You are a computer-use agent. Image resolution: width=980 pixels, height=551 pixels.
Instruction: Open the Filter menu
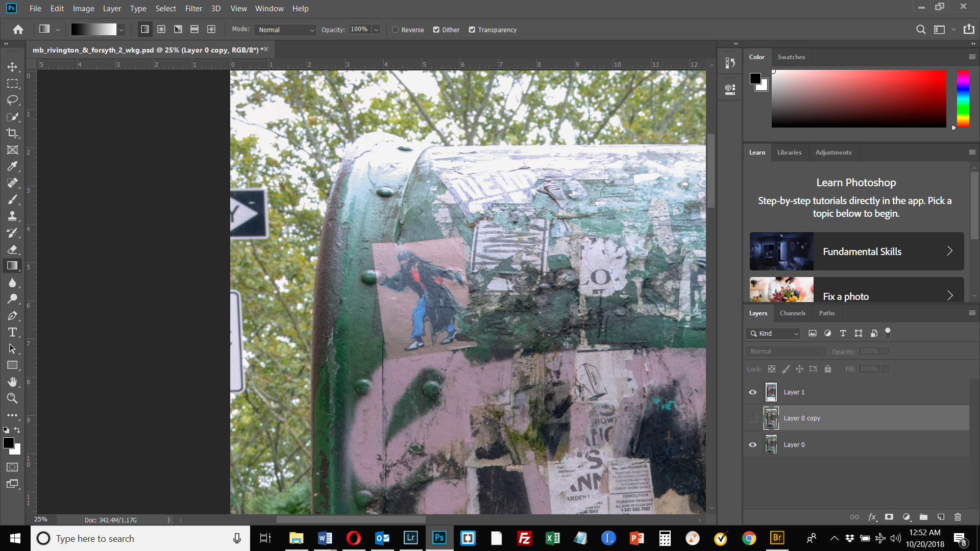tap(193, 9)
